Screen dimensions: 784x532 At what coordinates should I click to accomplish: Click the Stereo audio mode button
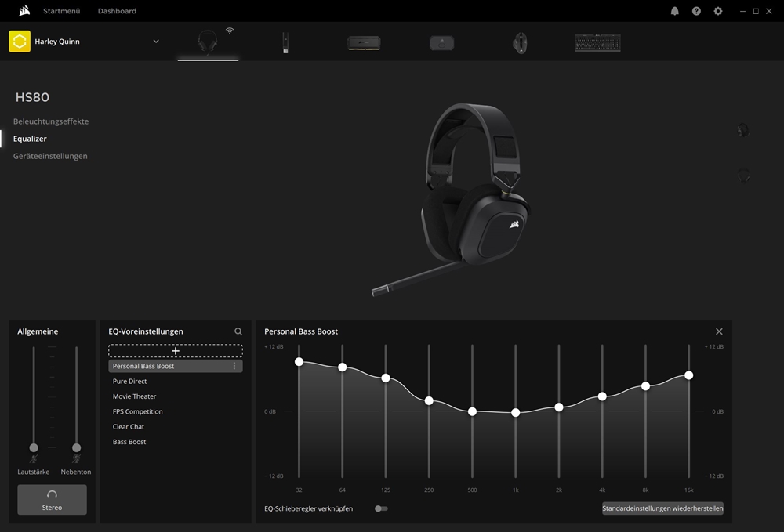52,500
